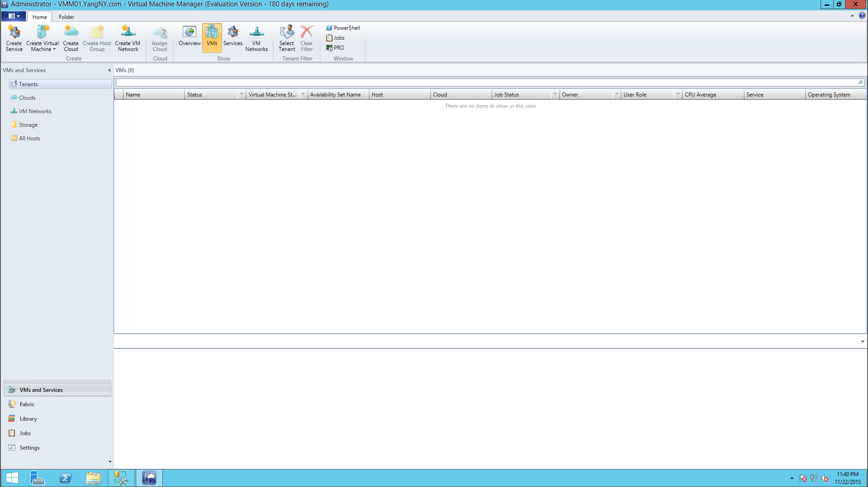The image size is (868, 487).
Task: Toggle the VM Networks view
Action: coord(257,38)
